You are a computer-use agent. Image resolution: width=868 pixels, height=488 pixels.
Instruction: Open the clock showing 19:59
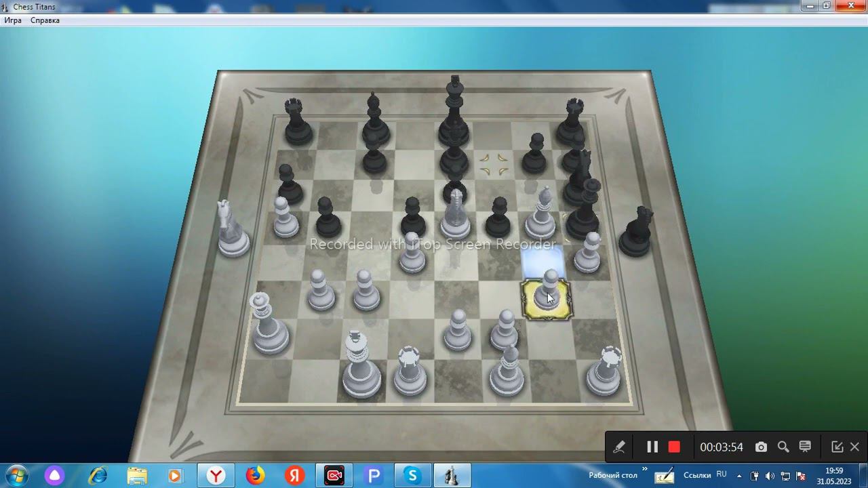point(834,476)
